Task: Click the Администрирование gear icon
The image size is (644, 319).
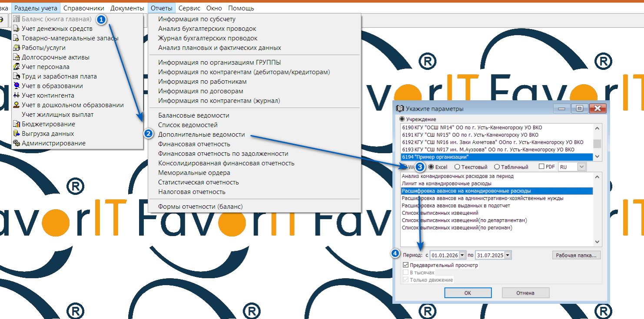Action: coord(17,143)
